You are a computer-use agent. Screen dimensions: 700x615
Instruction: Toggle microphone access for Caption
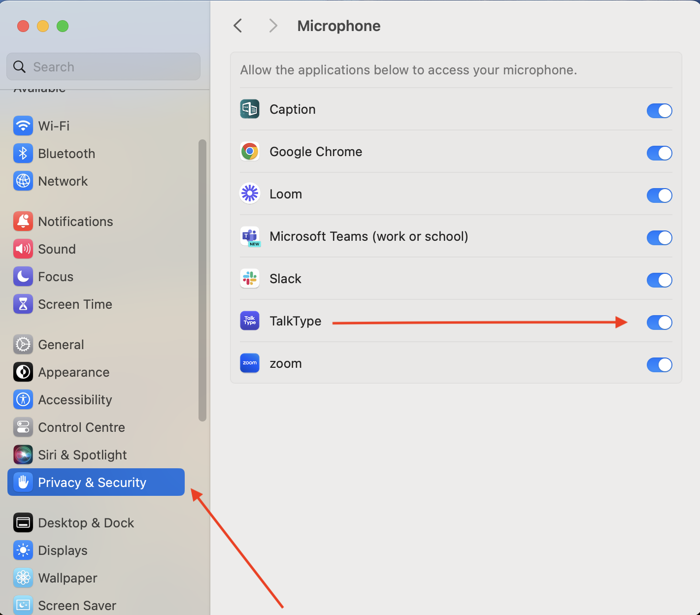tap(659, 111)
